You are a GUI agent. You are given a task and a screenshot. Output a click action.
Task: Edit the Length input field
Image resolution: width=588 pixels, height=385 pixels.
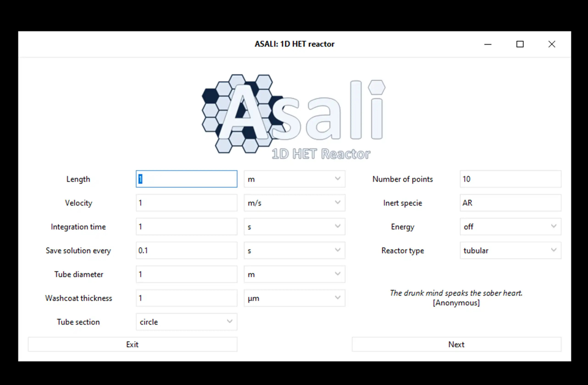click(186, 179)
